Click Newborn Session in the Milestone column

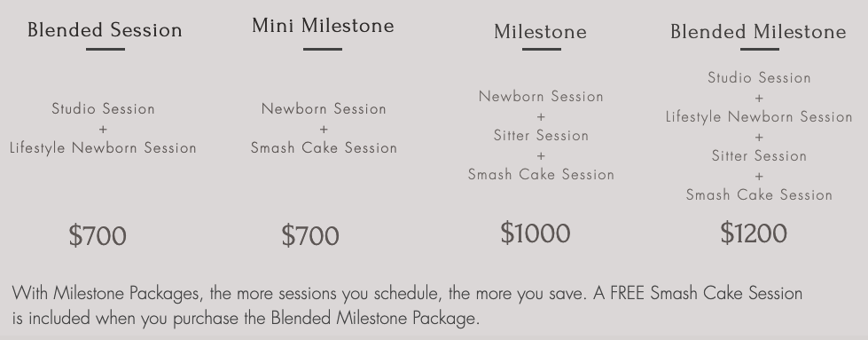pos(541,97)
